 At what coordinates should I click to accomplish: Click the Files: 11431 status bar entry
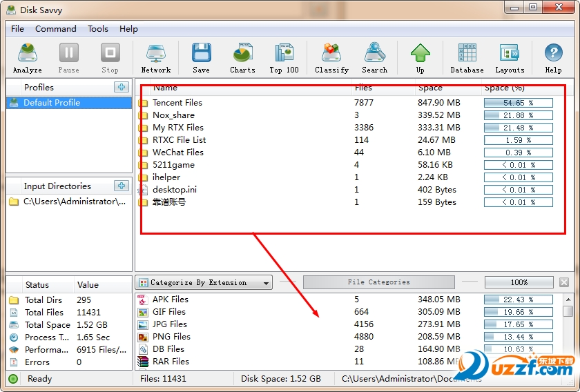pyautogui.click(x=163, y=379)
